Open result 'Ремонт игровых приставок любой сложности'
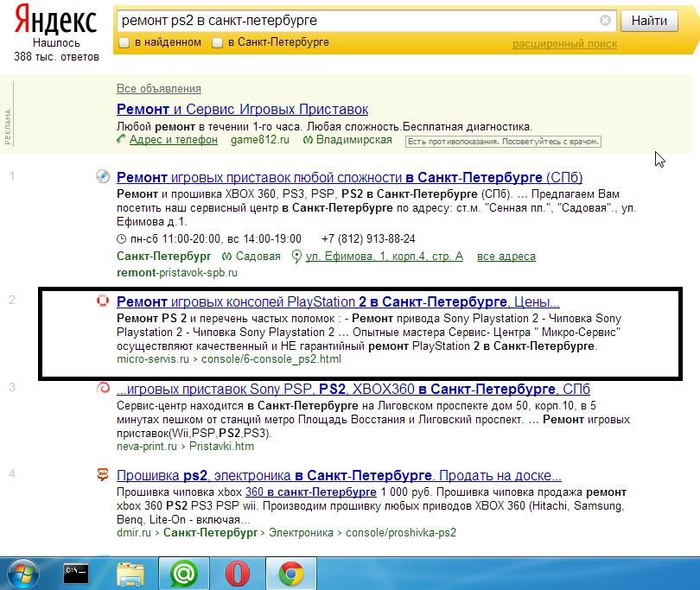This screenshot has width=700, height=590. coord(349,177)
